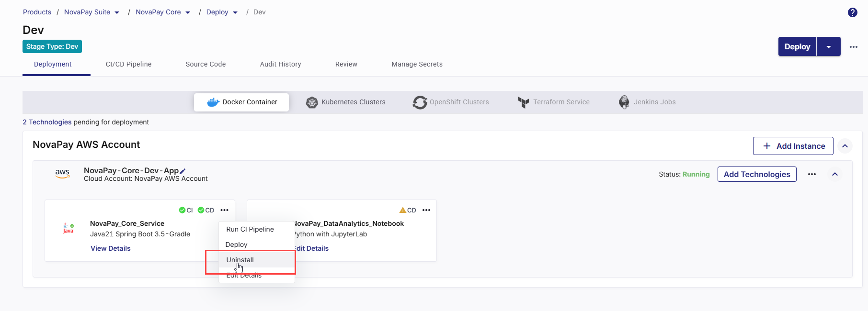Open three-dot menu on NovaPay_Core_Service card

[x=224, y=210]
